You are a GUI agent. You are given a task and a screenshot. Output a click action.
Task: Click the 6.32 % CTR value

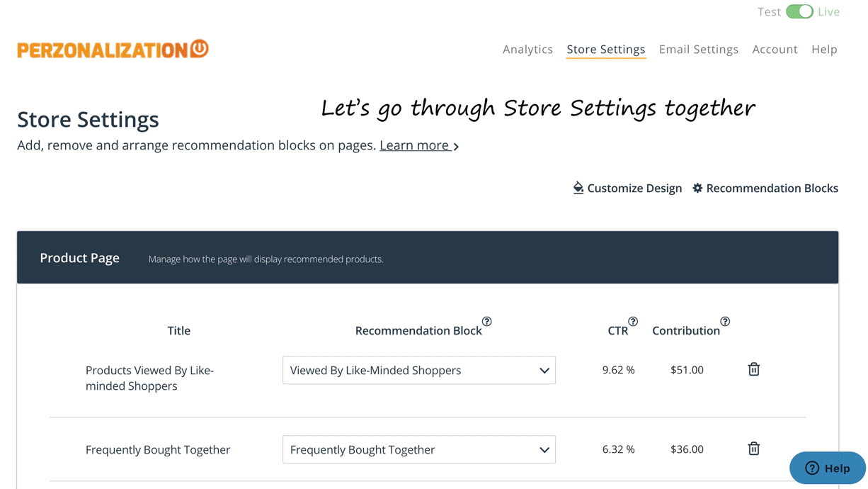[619, 449]
